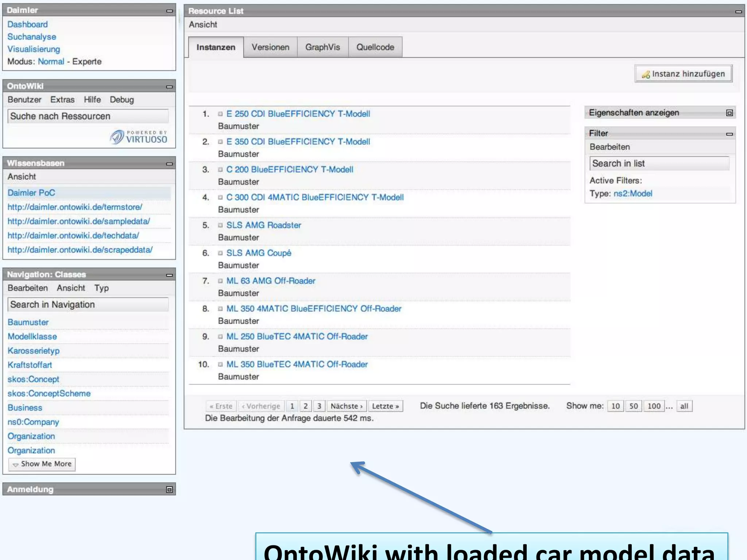Toggle icon beside C 300 CDI 4MATIC

[x=220, y=197]
